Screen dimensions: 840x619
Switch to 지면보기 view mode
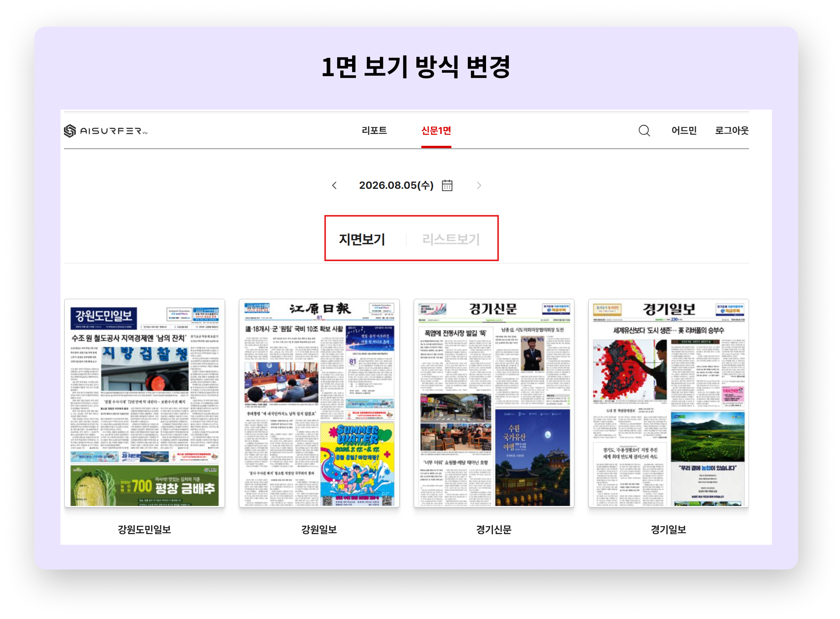362,239
